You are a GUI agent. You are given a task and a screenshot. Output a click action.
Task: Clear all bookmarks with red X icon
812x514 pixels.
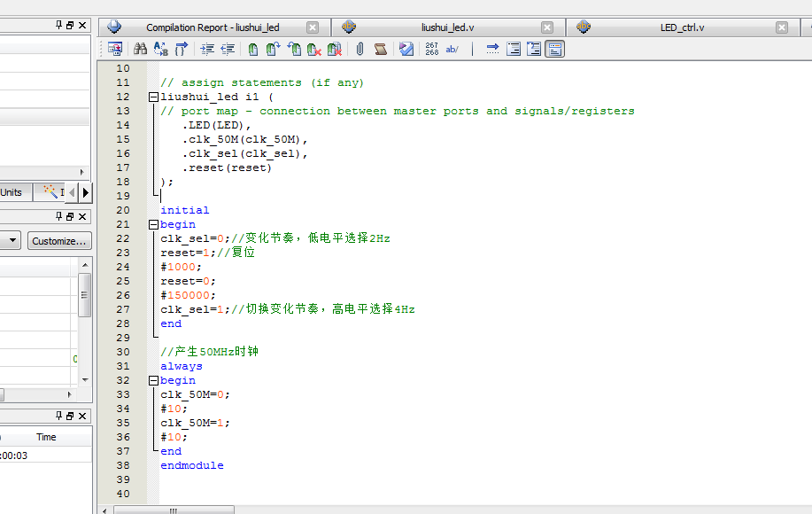[x=335, y=50]
